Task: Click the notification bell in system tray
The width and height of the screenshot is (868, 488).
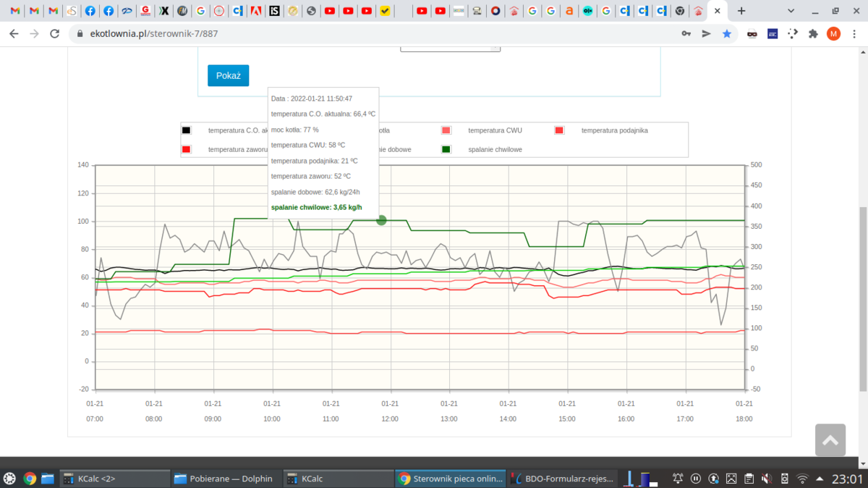Action: [x=678, y=478]
